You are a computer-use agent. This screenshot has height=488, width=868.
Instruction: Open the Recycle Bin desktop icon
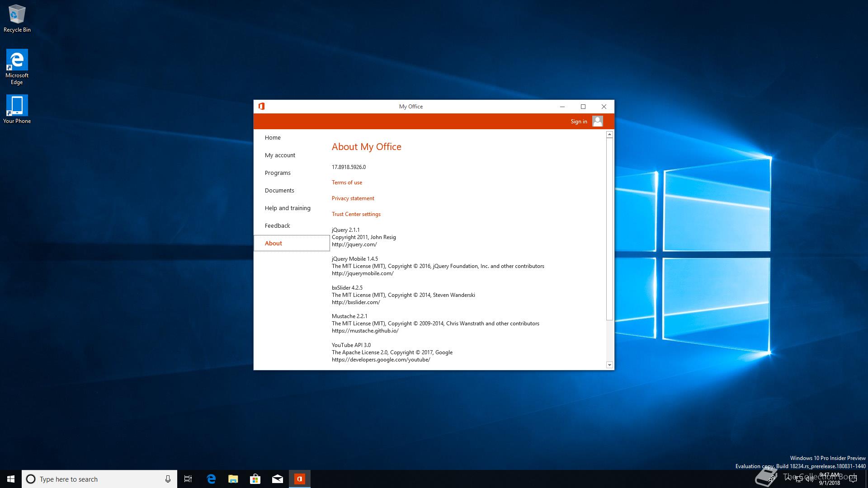[x=17, y=18]
